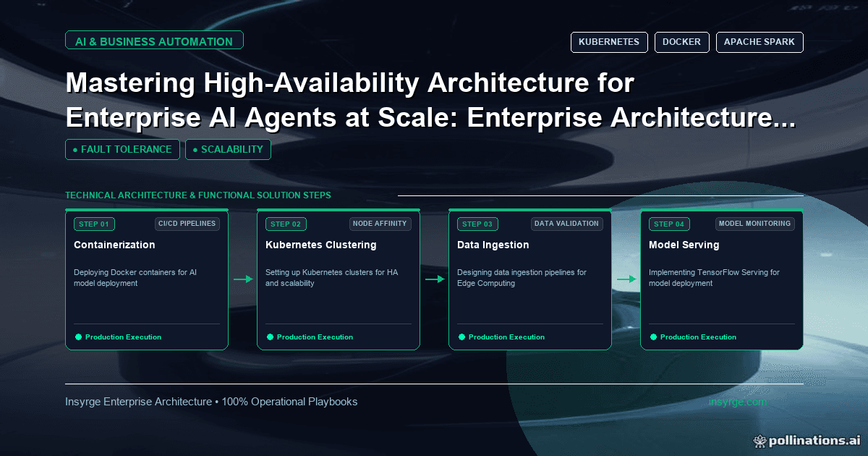Click the Scalability tag
Viewport: 868px width, 456px height.
[229, 149]
